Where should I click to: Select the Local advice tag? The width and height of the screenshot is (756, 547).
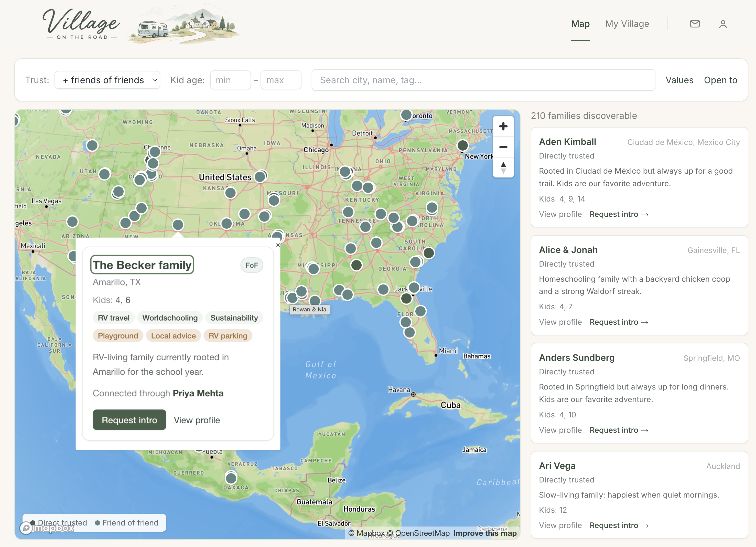point(173,336)
